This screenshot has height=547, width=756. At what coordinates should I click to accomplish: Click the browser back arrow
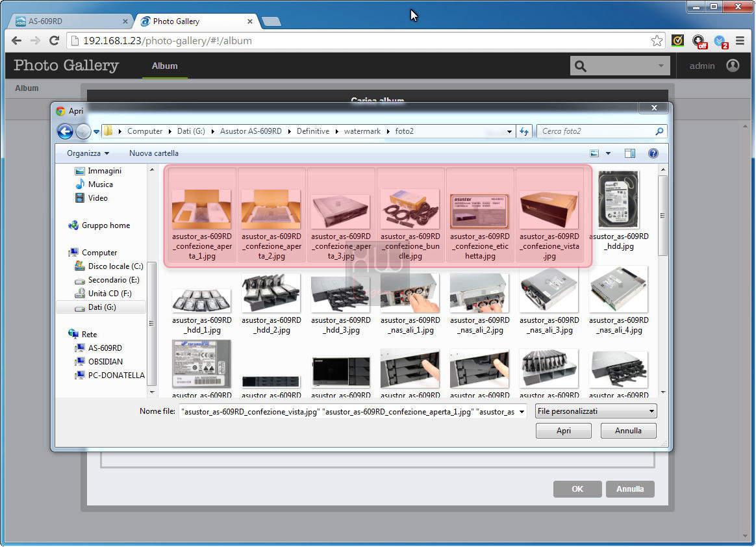(x=16, y=40)
